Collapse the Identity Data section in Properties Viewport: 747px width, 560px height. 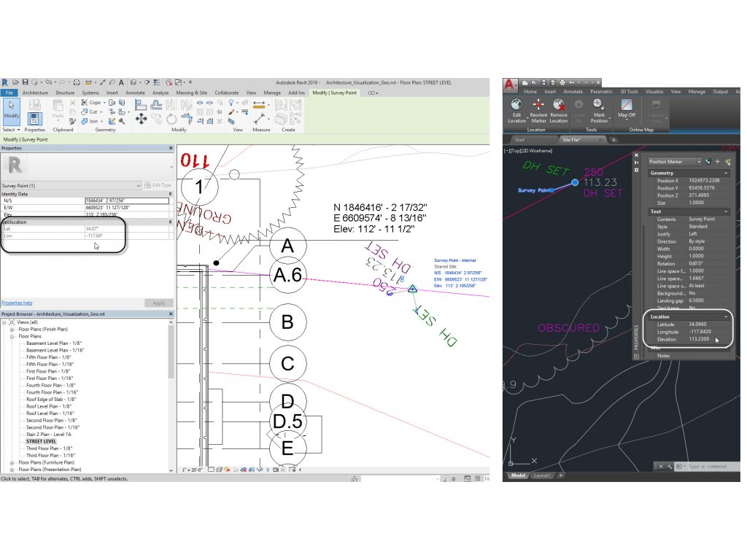tap(170, 194)
